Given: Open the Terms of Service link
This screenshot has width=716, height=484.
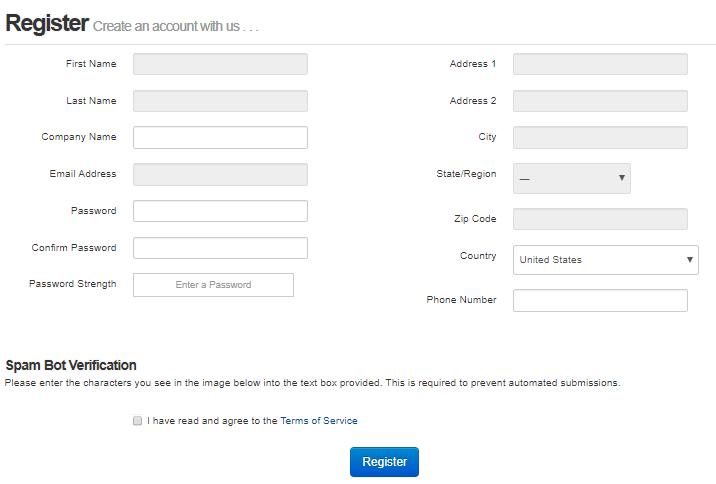Looking at the screenshot, I should click(x=319, y=421).
